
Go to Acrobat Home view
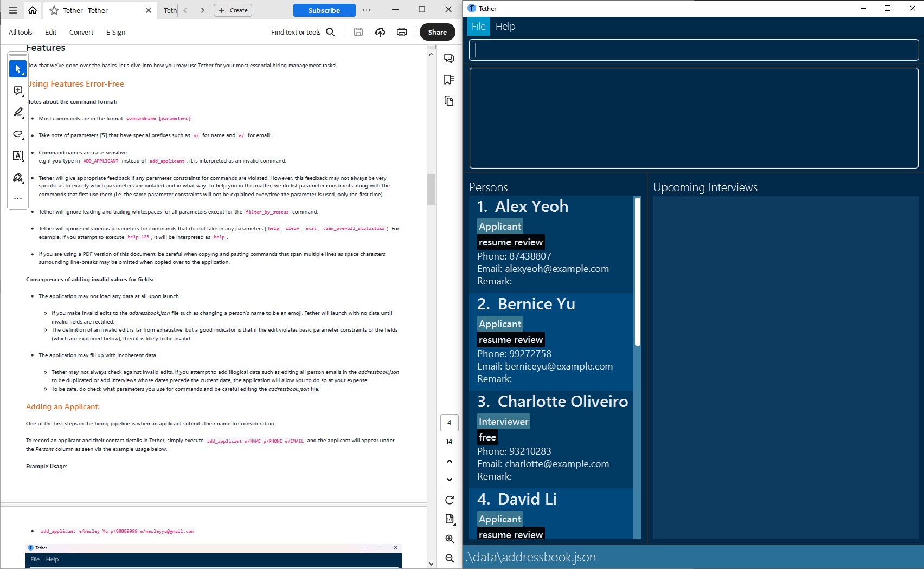tap(33, 10)
